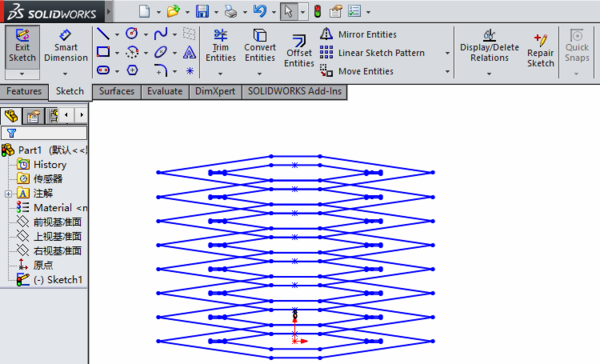Click the manager tabs left arrow
The width and height of the screenshot is (600, 364).
click(x=67, y=115)
